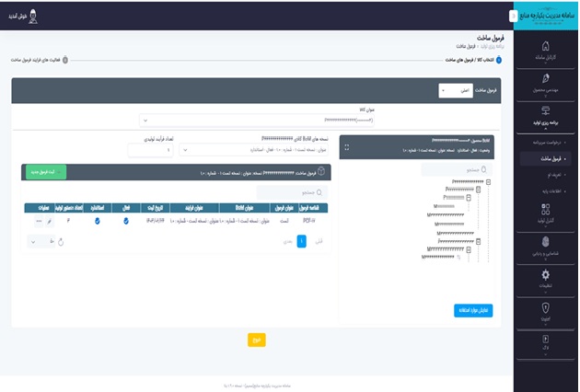Open the last sidebar icon below امنیت

(x=545, y=340)
